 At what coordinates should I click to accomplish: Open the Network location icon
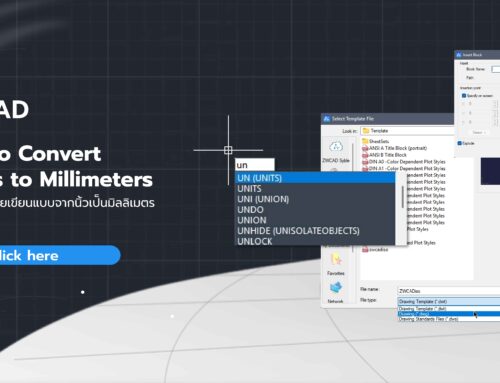(336, 288)
